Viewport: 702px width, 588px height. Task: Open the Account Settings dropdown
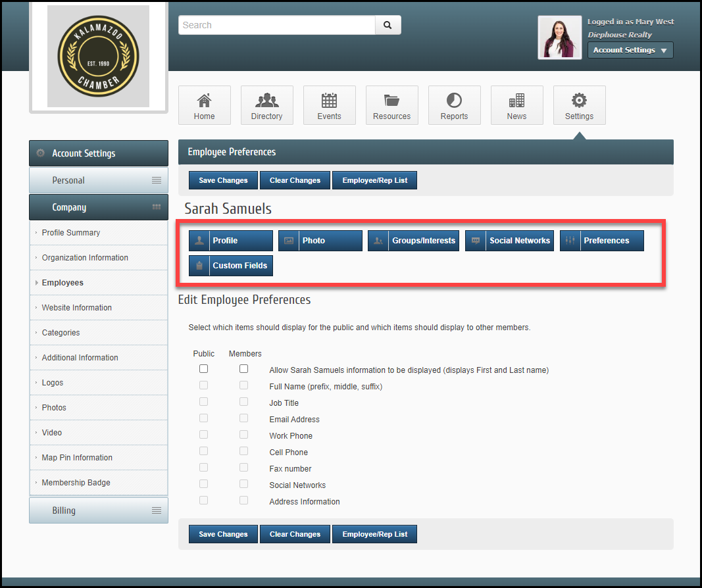pos(630,50)
